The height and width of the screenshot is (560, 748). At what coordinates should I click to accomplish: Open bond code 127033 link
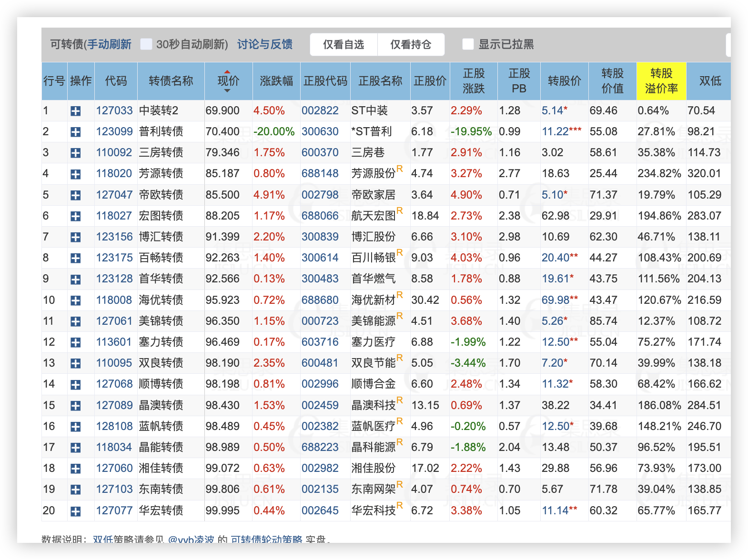pyautogui.click(x=114, y=110)
